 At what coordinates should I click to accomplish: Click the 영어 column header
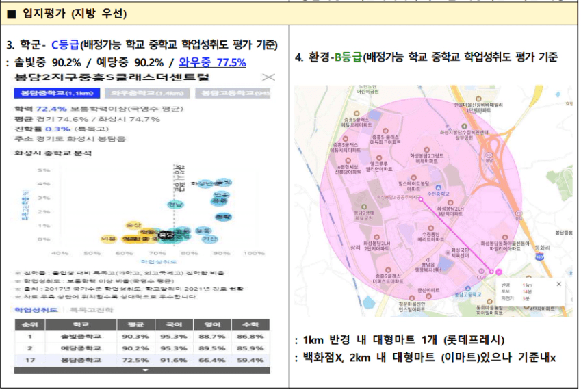pos(212,324)
